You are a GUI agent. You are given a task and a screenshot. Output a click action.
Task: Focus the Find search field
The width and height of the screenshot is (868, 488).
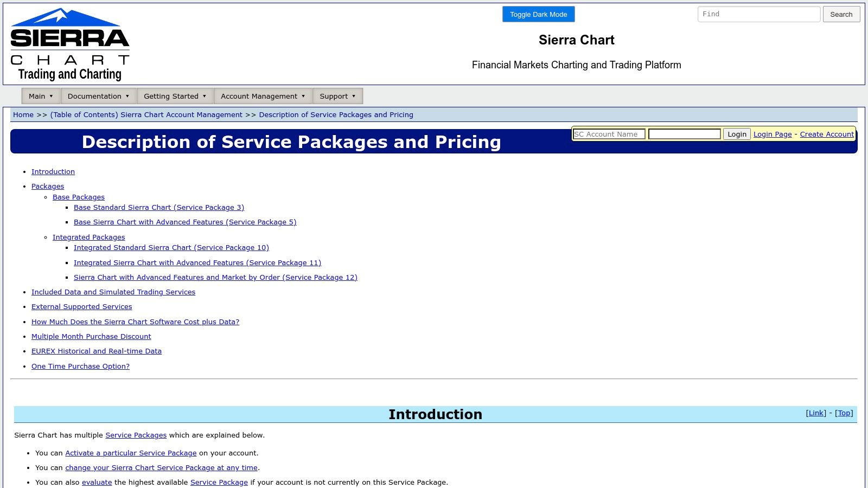pyautogui.click(x=758, y=14)
